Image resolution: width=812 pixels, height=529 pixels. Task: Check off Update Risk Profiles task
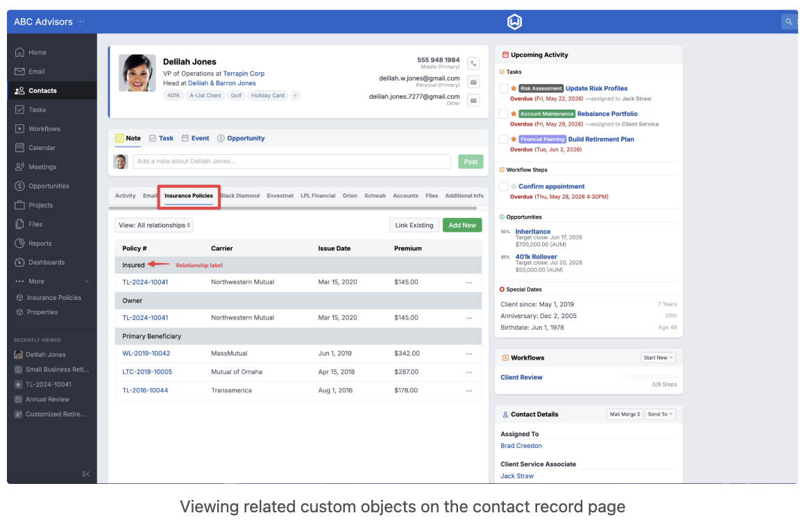click(503, 89)
